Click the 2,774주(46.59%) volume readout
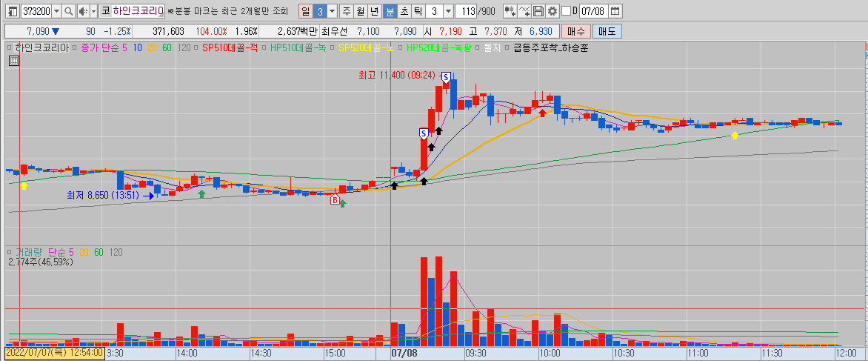 [41, 262]
